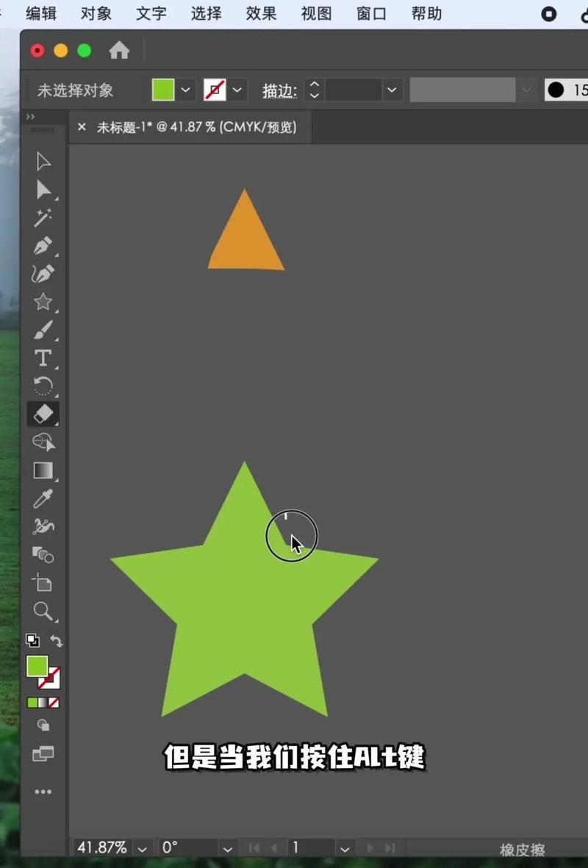Open the fill color dropdown arrow

point(186,90)
